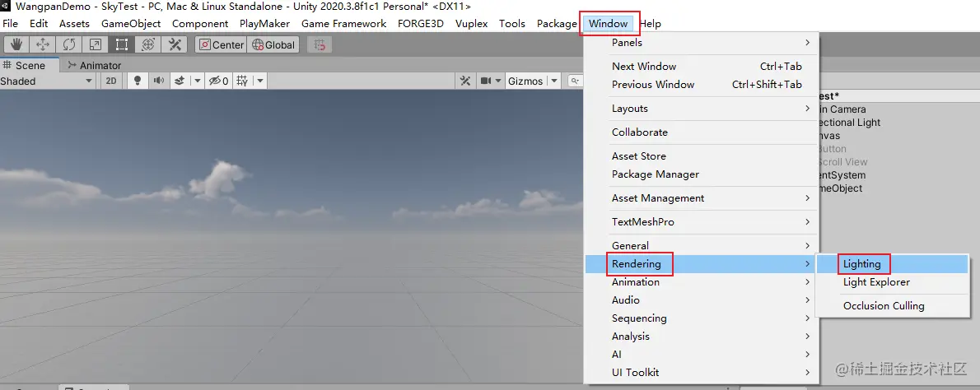Select the Rotate tool
The height and width of the screenshot is (390, 980).
(x=68, y=45)
